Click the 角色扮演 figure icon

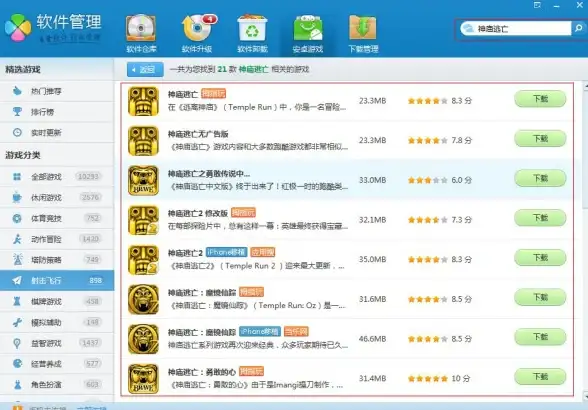[17, 384]
